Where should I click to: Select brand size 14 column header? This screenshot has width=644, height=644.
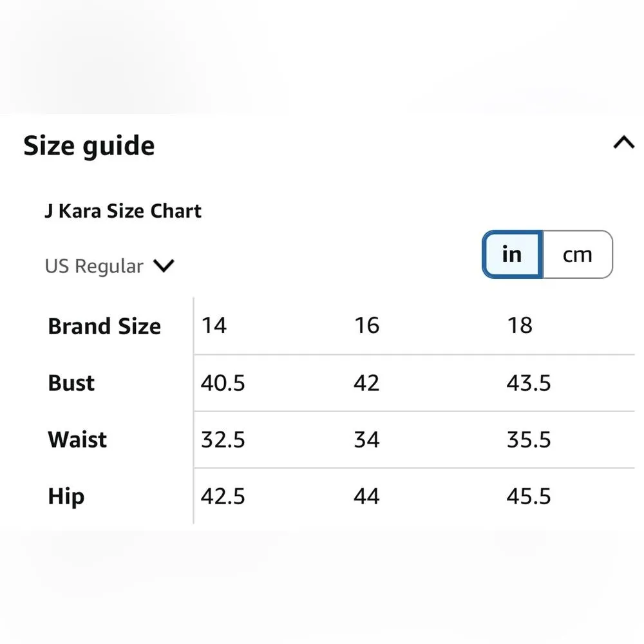pos(214,326)
